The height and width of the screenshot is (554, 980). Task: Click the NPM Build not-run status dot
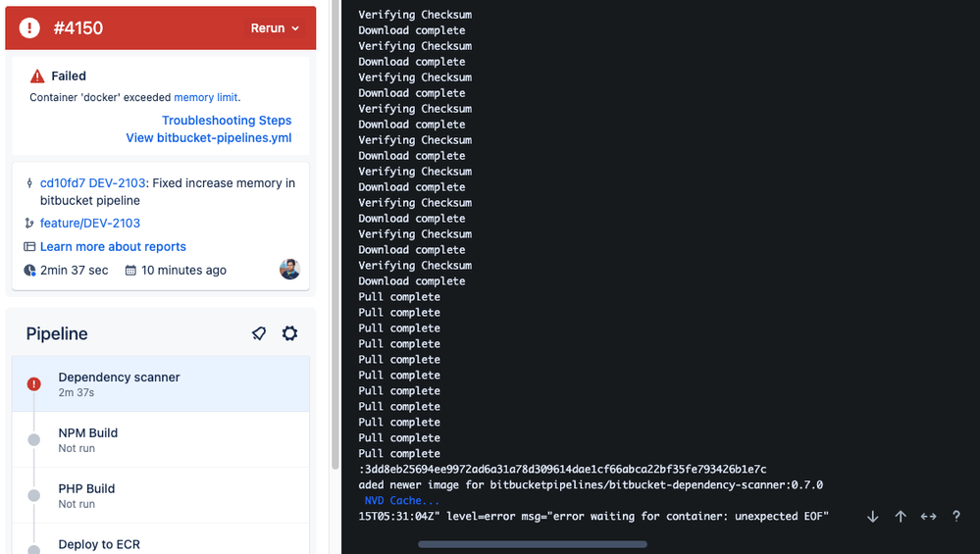(x=33, y=439)
